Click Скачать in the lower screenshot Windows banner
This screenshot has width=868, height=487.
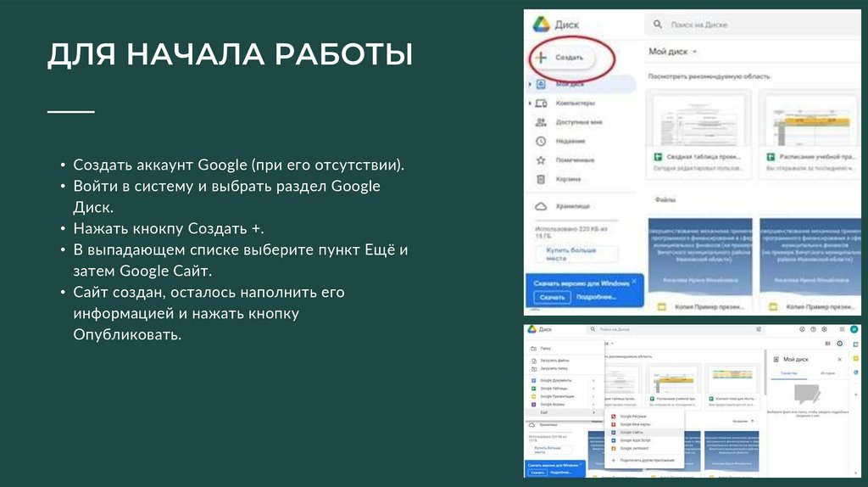[537, 473]
